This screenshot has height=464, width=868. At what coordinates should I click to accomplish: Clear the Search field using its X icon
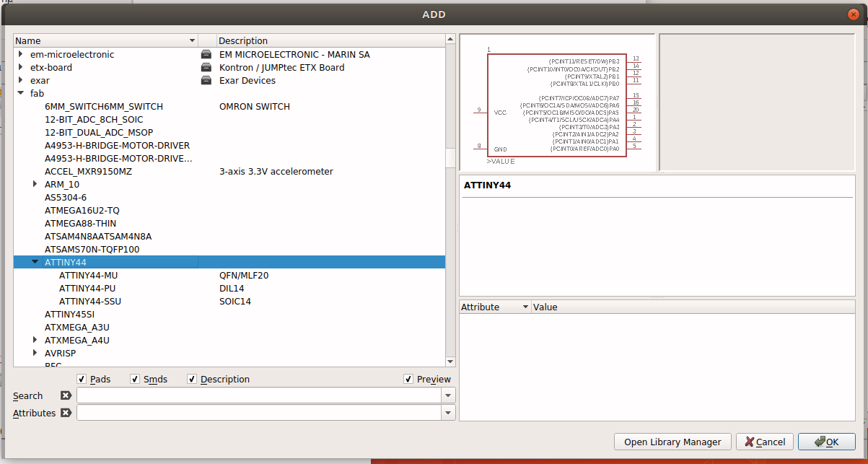coord(66,395)
